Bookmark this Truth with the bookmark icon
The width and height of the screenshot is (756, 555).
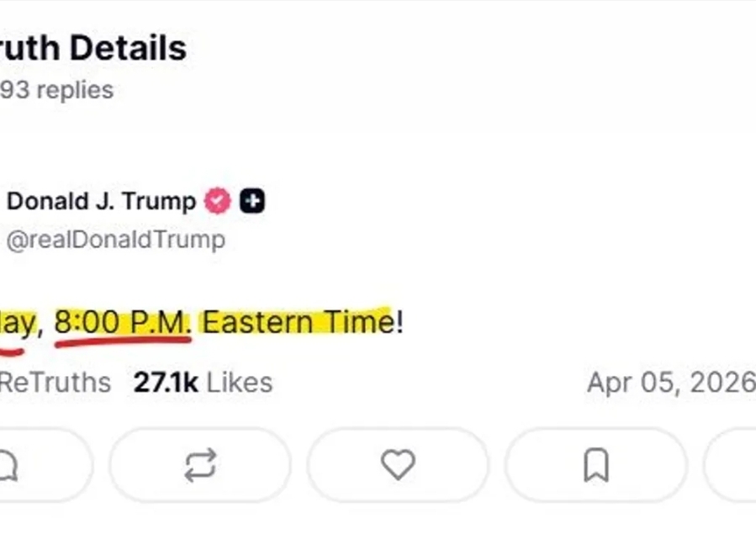(595, 465)
